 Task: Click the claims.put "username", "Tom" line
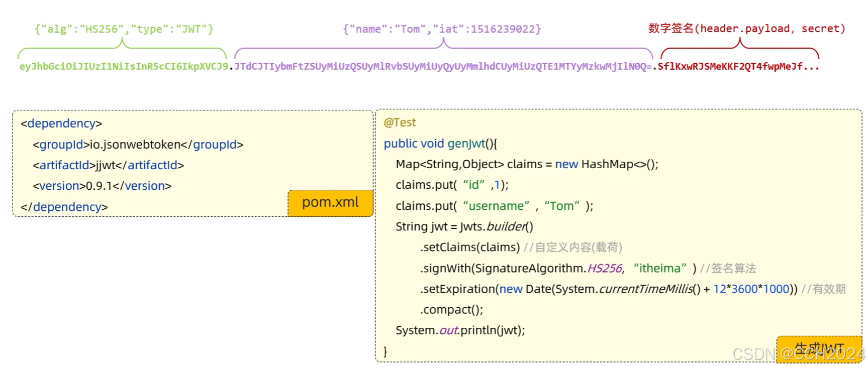tap(494, 206)
